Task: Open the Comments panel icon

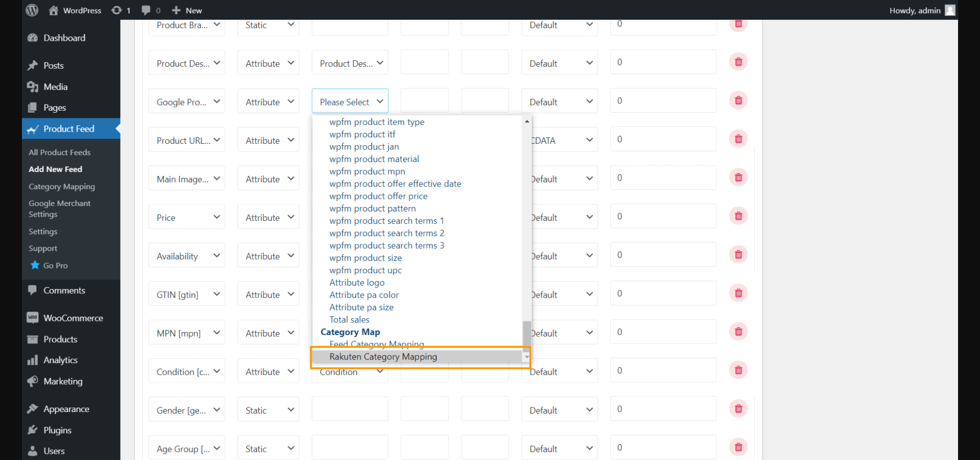Action: point(33,290)
